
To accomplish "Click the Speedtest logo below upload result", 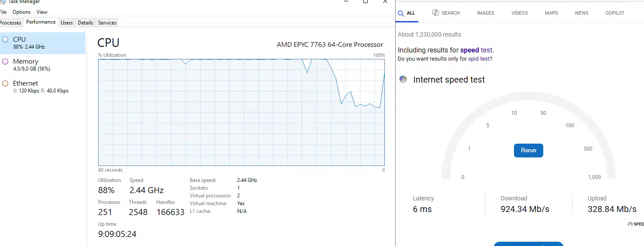I will (636, 224).
